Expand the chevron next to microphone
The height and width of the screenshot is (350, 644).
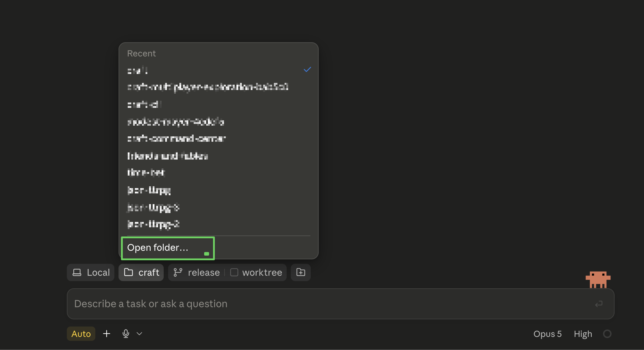[139, 334]
